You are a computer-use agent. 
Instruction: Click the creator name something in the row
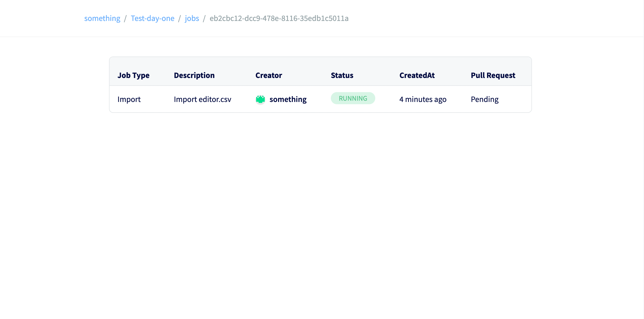click(x=288, y=99)
